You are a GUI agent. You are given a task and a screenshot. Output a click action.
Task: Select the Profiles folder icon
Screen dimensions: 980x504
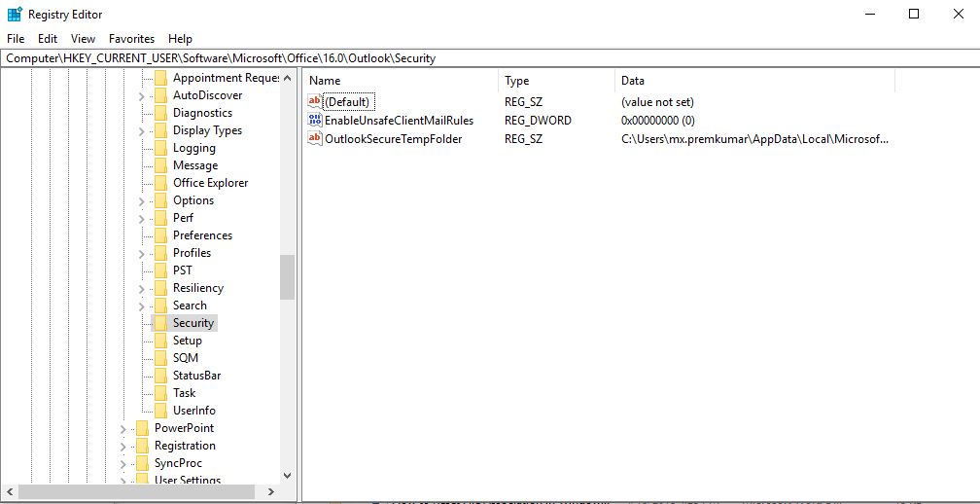(161, 253)
